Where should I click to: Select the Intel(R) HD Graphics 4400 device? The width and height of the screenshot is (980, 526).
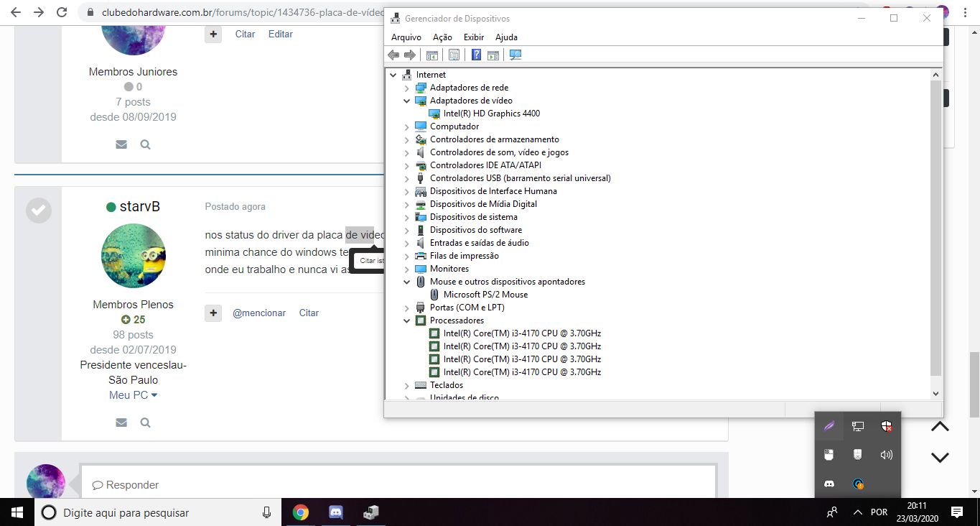pos(492,114)
